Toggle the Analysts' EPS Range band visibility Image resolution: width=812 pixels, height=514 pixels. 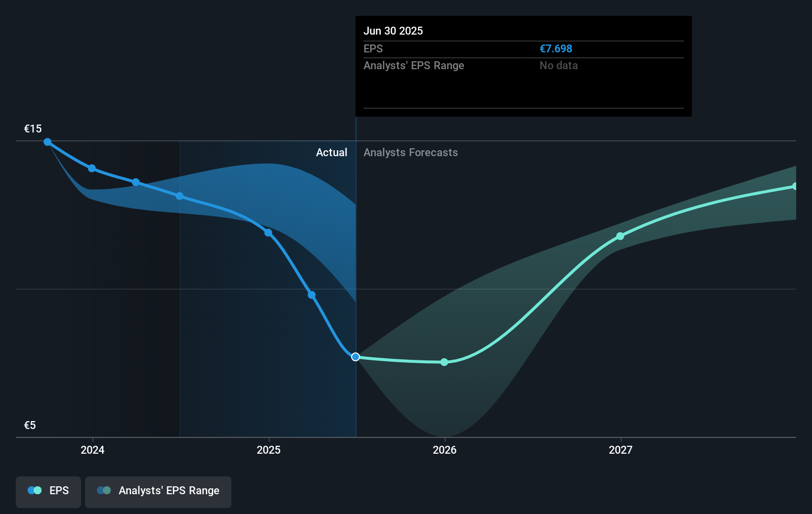tap(158, 491)
